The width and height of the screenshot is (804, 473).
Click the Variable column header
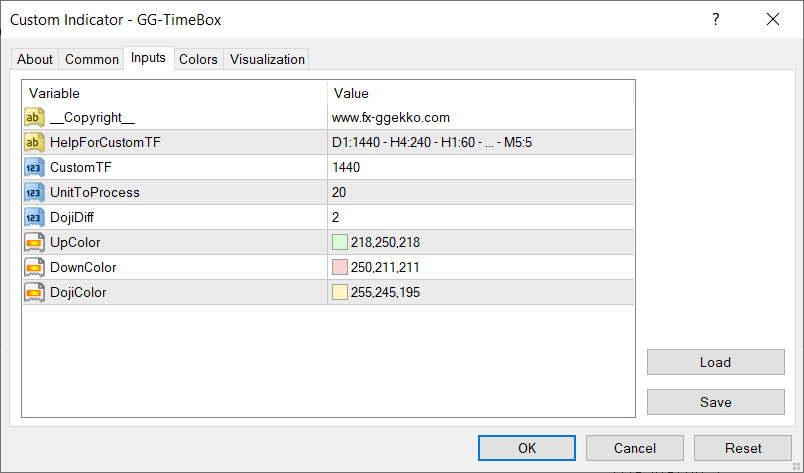tap(174, 93)
